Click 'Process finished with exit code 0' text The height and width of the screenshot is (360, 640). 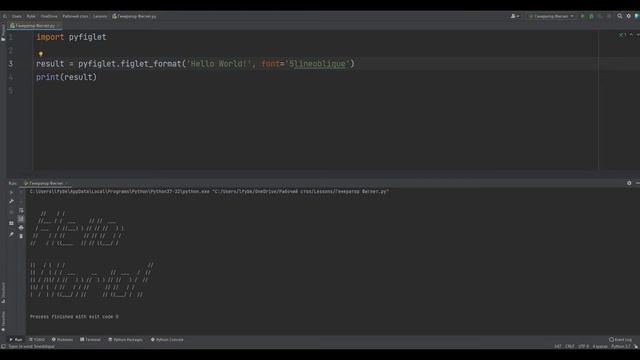(74, 317)
